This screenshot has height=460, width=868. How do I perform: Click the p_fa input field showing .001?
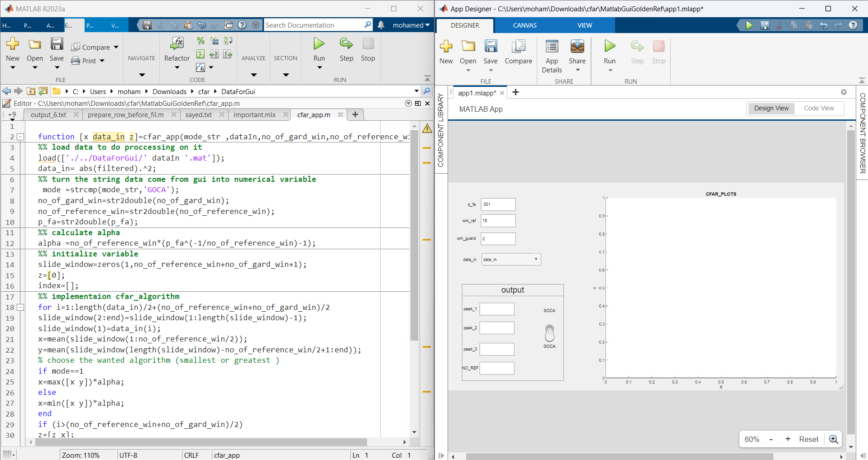point(498,204)
